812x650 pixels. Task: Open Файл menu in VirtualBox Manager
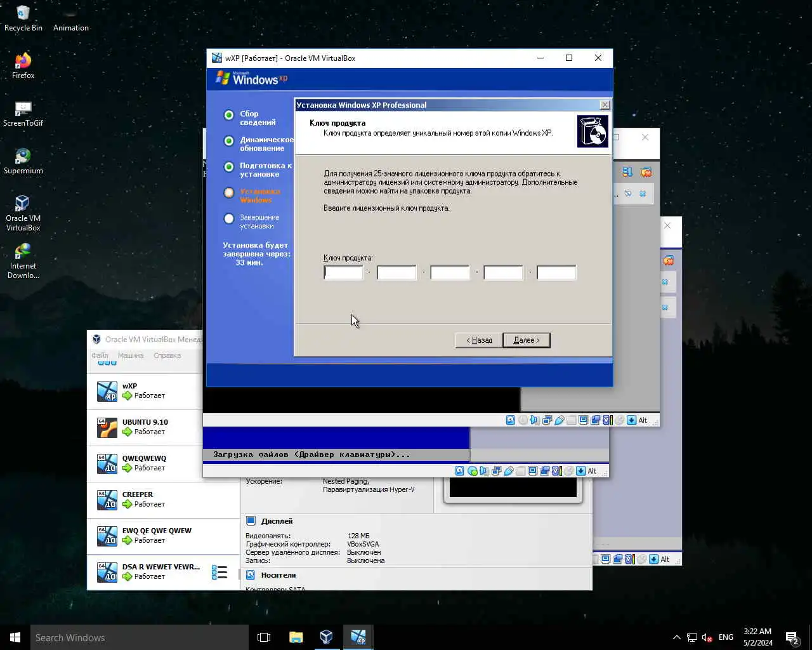click(x=100, y=355)
